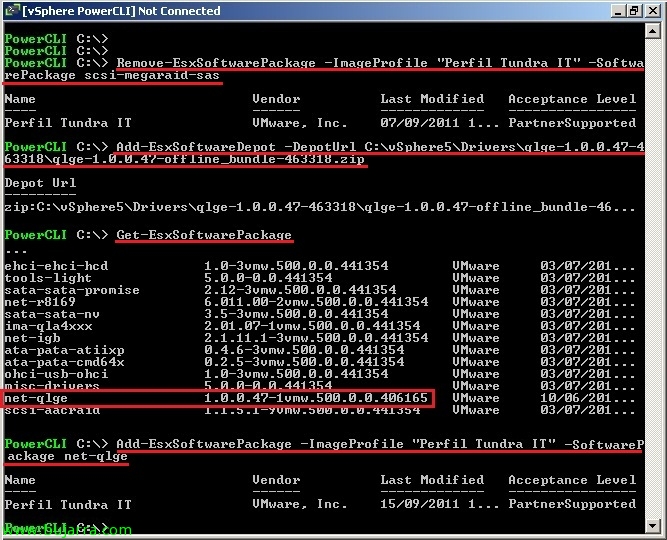Click date '10/06/201...' in net-qlge row
The height and width of the screenshot is (540, 667).
click(587, 398)
